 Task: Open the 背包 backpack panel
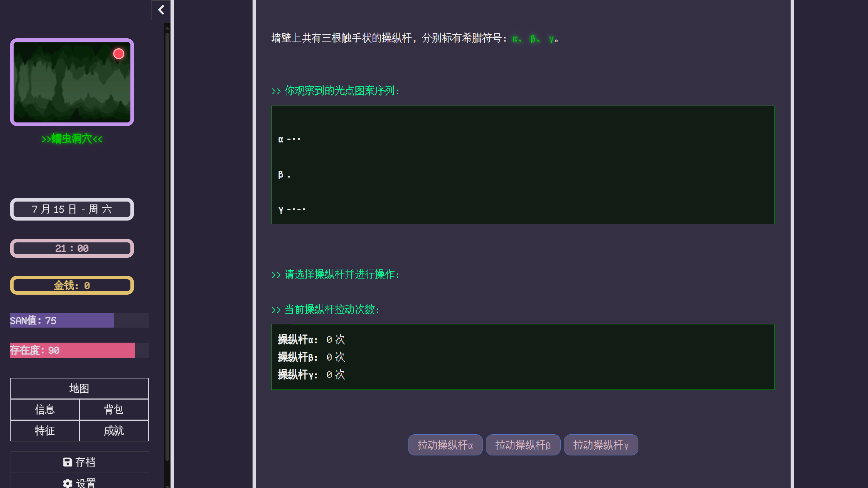coord(114,410)
